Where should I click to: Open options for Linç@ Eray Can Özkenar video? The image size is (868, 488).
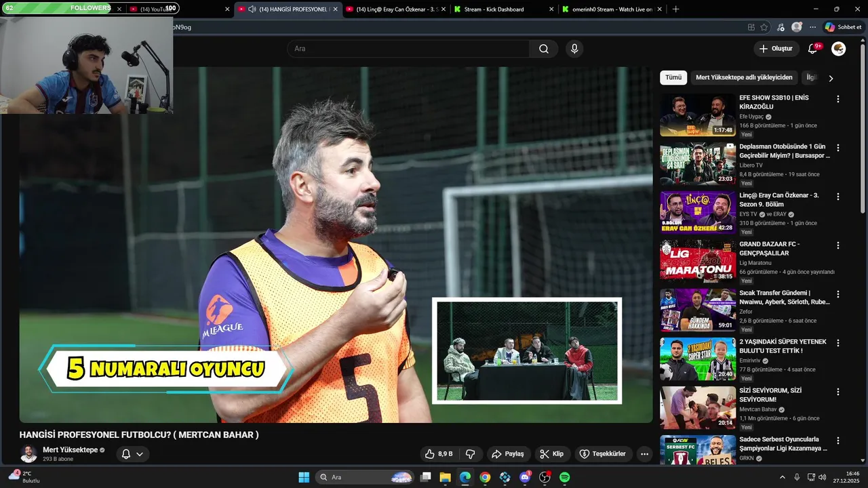(837, 197)
